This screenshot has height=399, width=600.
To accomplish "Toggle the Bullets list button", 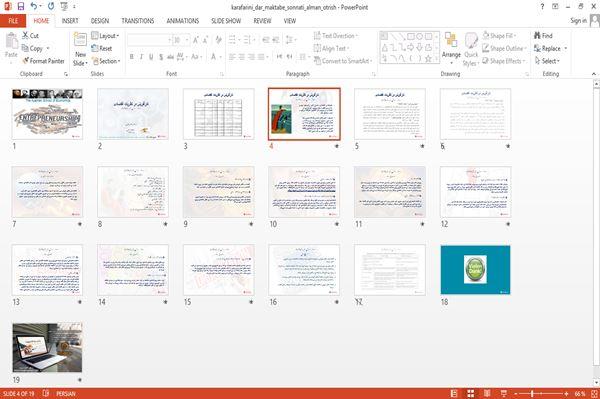I will click(232, 40).
